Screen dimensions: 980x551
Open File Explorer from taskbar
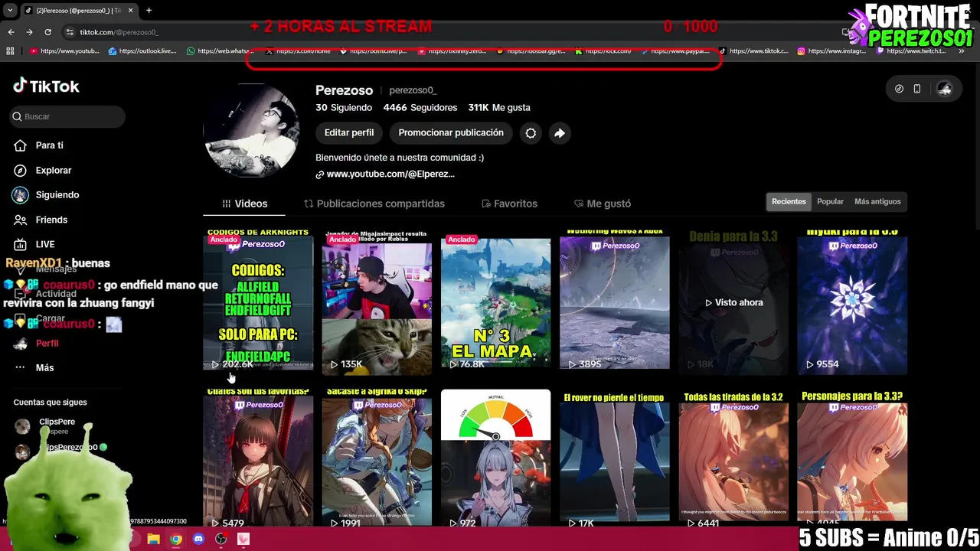(x=153, y=539)
